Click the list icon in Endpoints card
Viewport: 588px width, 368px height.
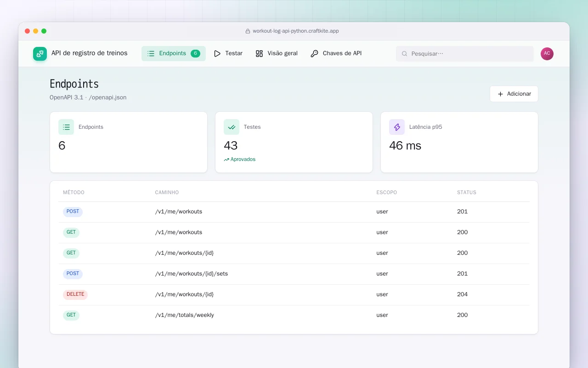(66, 127)
